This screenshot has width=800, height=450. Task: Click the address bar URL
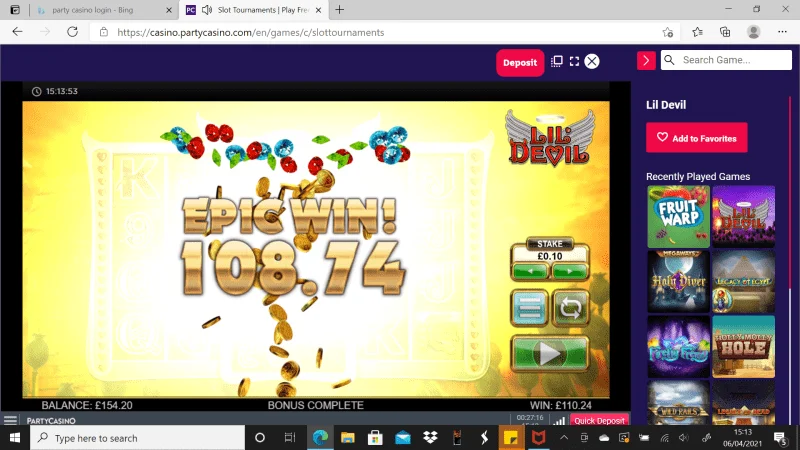[x=251, y=32]
